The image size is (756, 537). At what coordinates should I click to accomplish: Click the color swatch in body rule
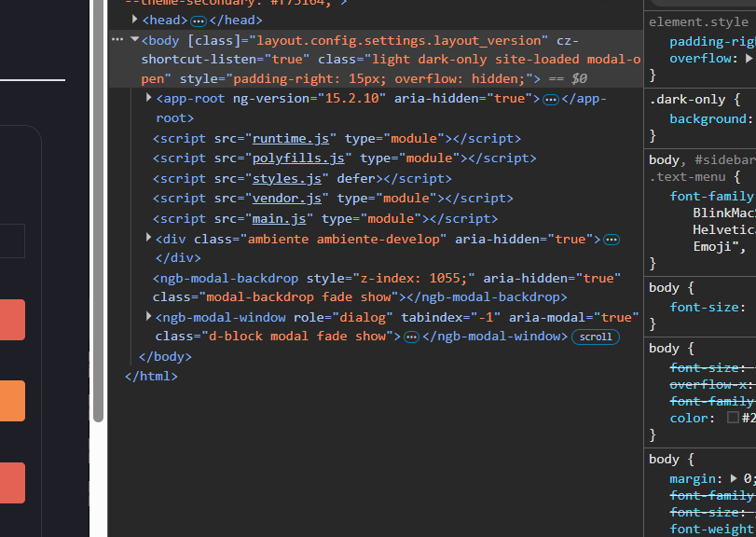coord(733,418)
